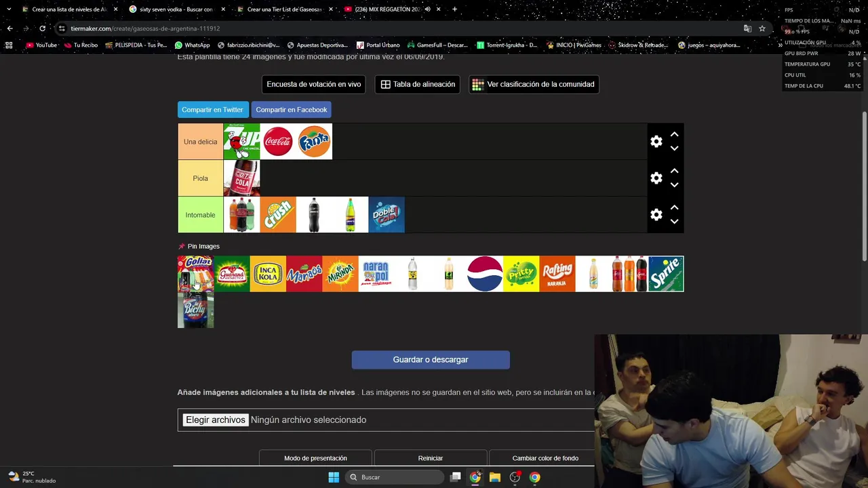868x488 pixels.
Task: Click Elegir archivos to upload images
Action: click(216, 420)
